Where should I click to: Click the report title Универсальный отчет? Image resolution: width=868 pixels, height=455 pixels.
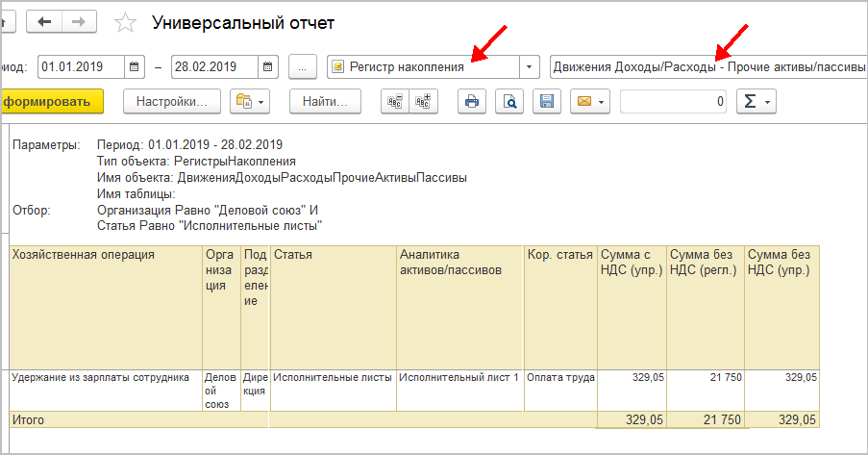click(243, 23)
